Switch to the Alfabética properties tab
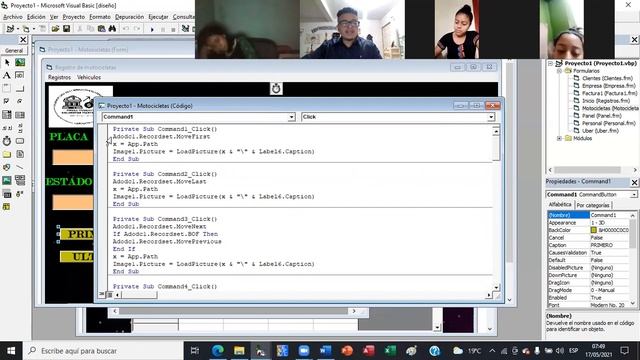The height and width of the screenshot is (360, 640). (x=560, y=204)
